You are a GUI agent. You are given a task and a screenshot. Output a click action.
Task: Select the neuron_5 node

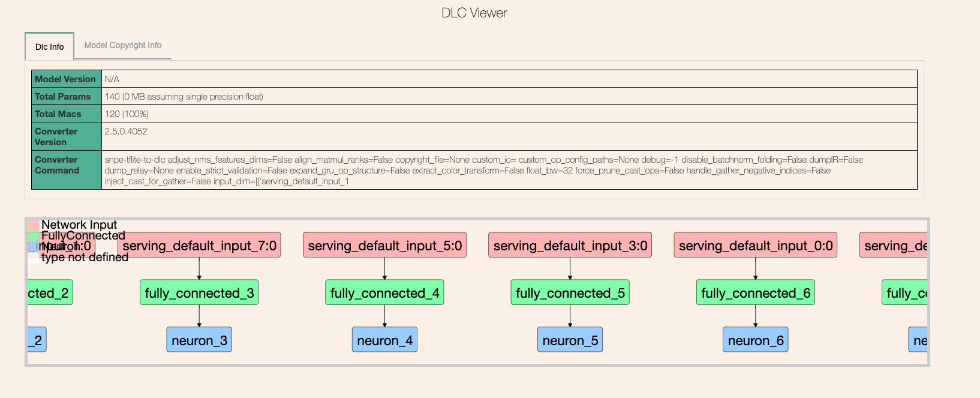click(x=570, y=339)
